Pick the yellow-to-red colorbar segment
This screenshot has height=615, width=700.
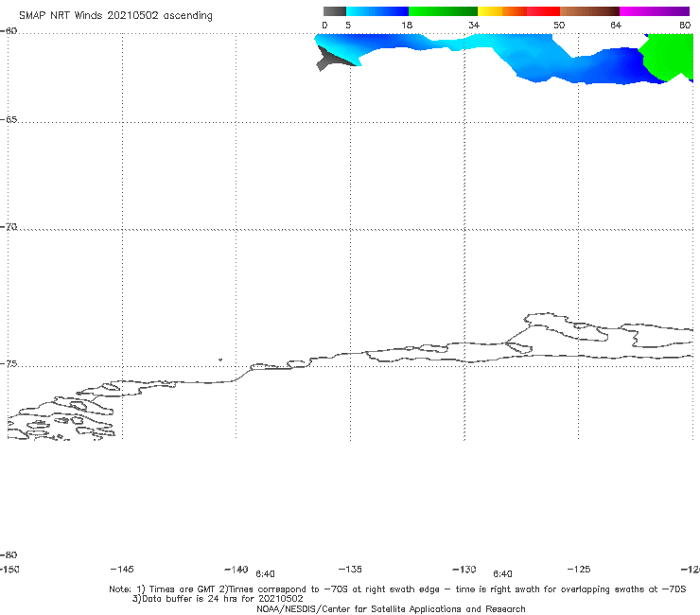click(x=518, y=11)
